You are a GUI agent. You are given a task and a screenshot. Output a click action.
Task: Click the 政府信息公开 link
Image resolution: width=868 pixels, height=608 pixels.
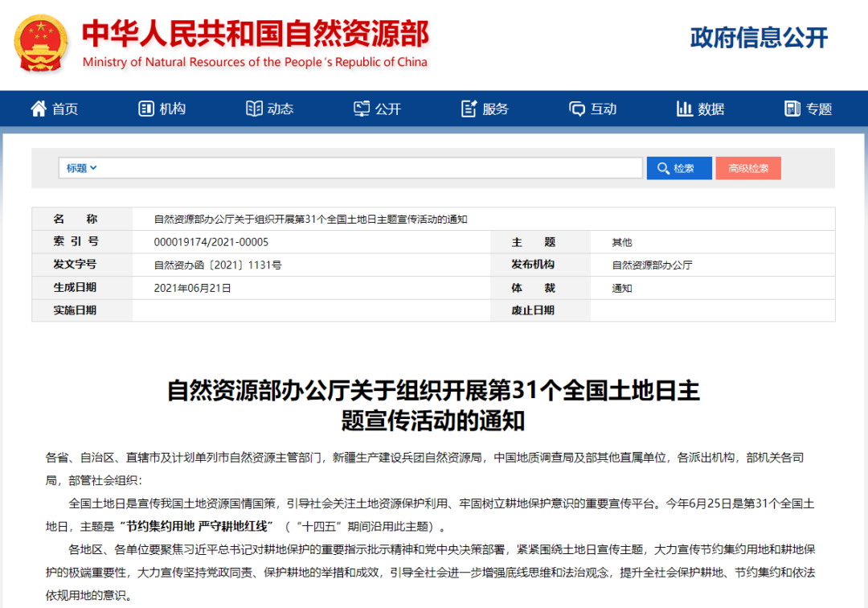coord(758,37)
